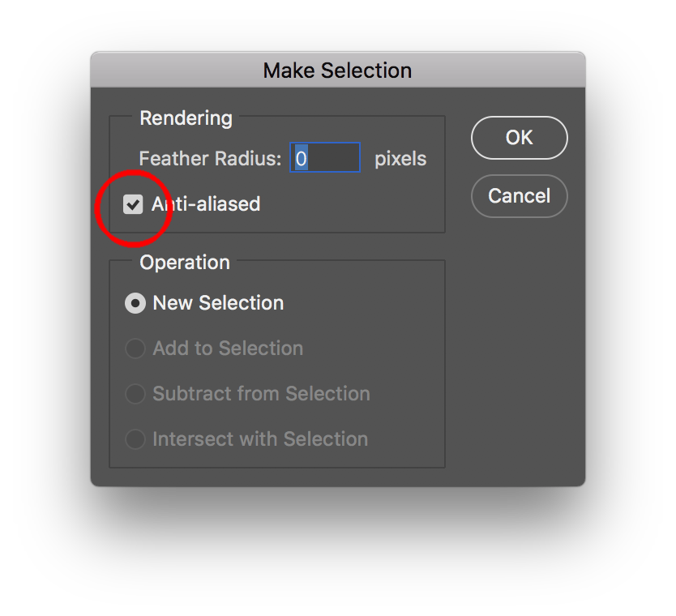Click the pixels unit label
The width and height of the screenshot is (676, 616).
(400, 159)
